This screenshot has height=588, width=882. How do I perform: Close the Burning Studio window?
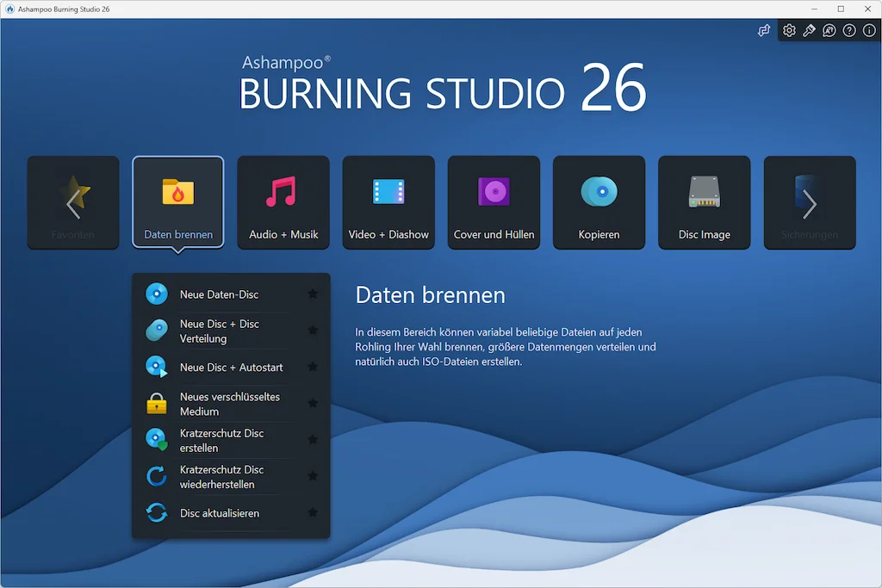[x=867, y=9]
